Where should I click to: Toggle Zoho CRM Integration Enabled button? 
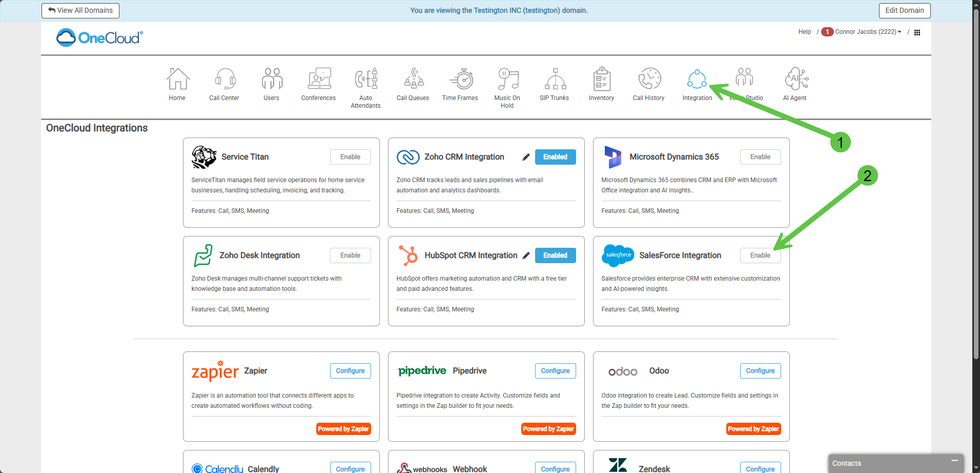(x=555, y=157)
